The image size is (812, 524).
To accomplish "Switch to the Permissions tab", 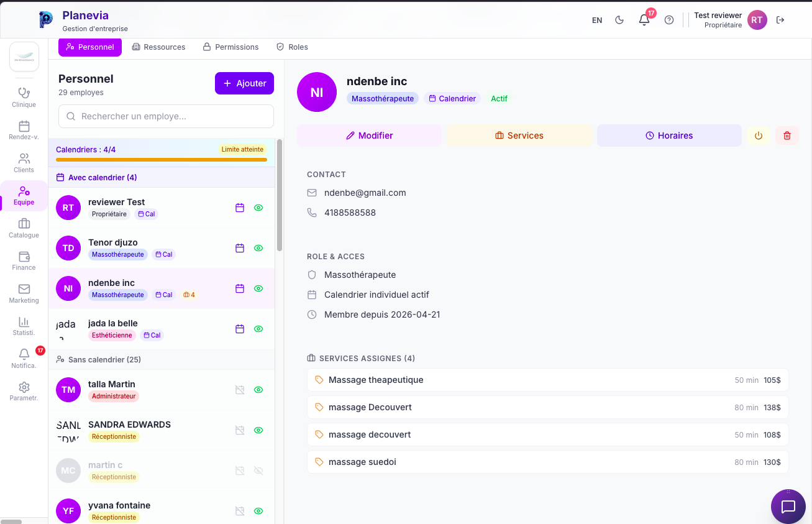I will pyautogui.click(x=230, y=47).
